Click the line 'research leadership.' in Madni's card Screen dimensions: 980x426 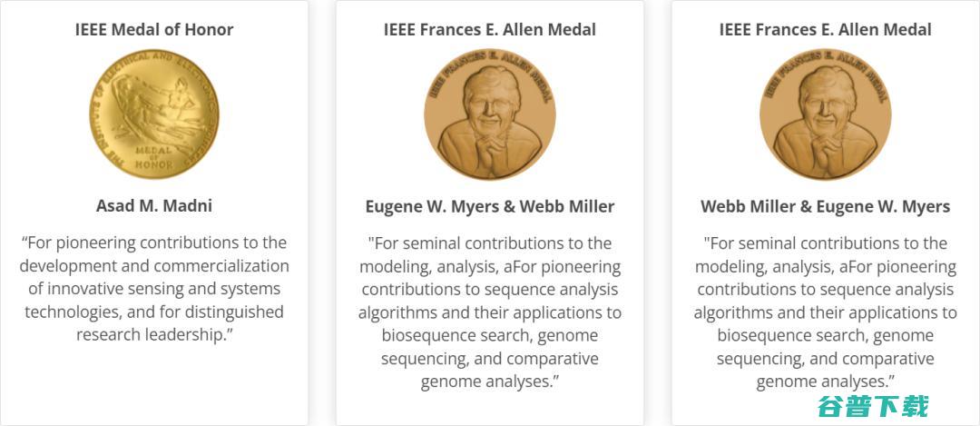153,334
